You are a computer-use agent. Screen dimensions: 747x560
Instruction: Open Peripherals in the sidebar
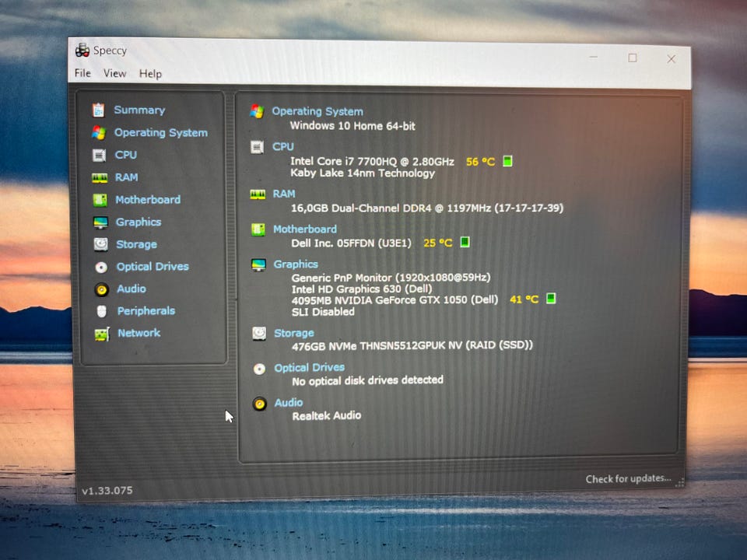point(146,311)
